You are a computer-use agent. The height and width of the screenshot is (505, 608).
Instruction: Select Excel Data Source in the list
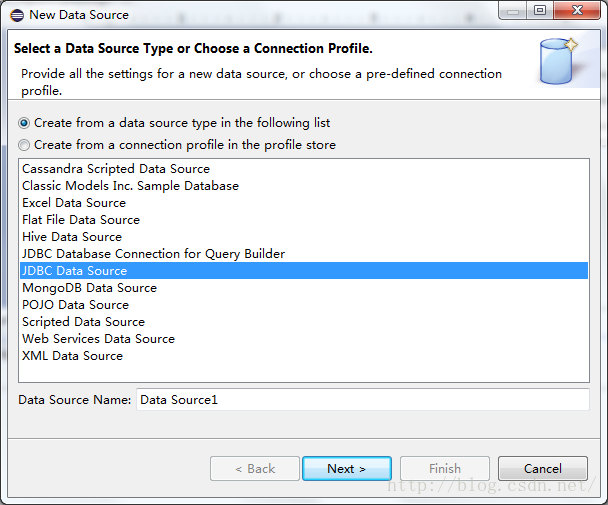click(x=304, y=203)
